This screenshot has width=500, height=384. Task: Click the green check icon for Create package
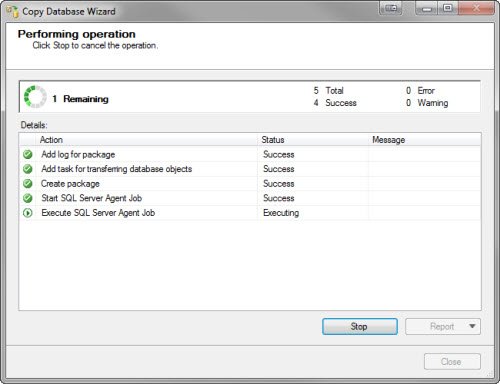point(28,184)
